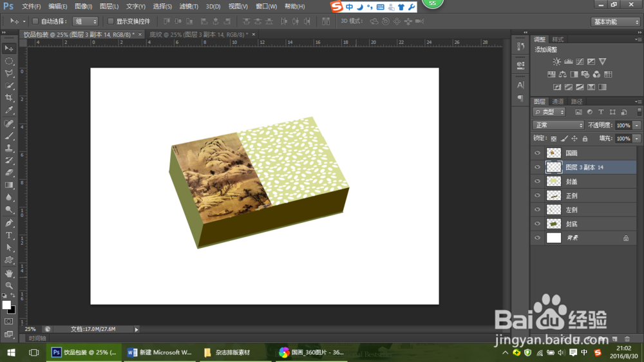This screenshot has width=644, height=362.
Task: Add a Curves adjustment
Action: coord(580,62)
